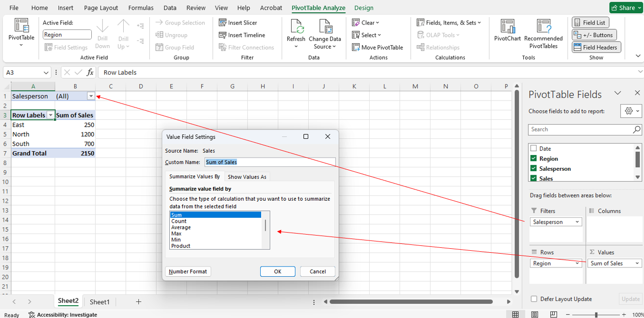Screen dimensions: 644x318
Task: Open Fields, Items, & Sets
Action: (x=448, y=22)
